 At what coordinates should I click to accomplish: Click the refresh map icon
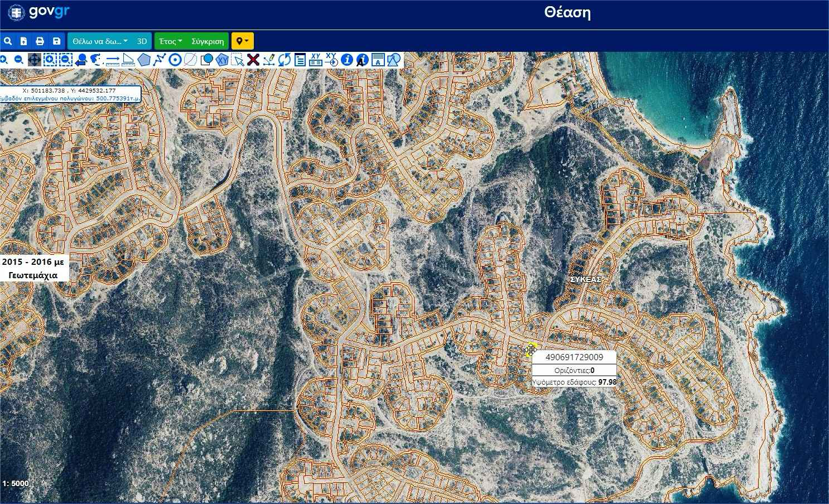pos(285,60)
